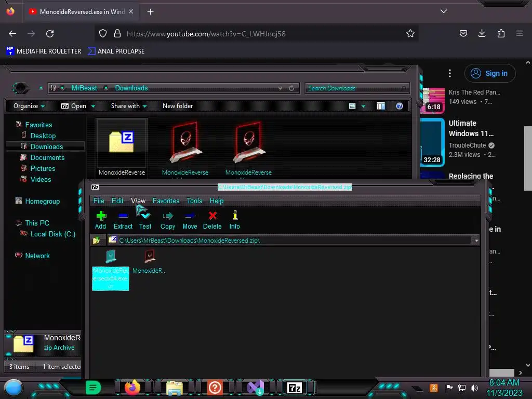Click MrBeast in Explorer breadcrumb

pyautogui.click(x=84, y=88)
